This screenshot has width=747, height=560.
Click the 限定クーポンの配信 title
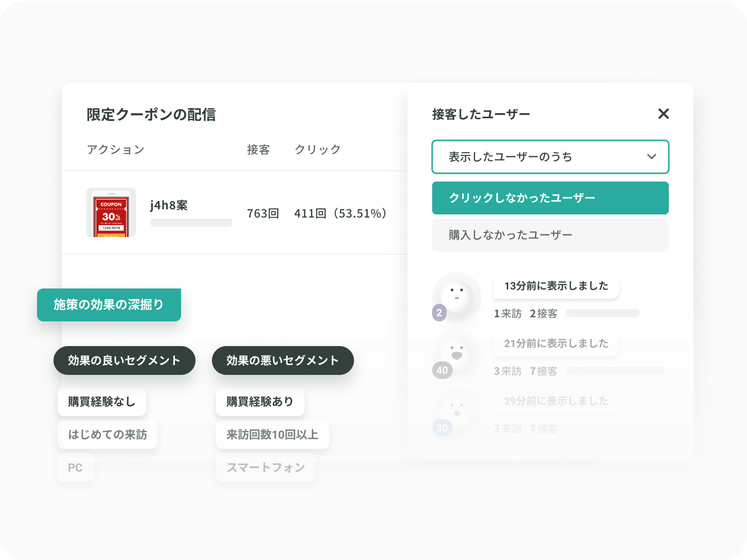151,115
